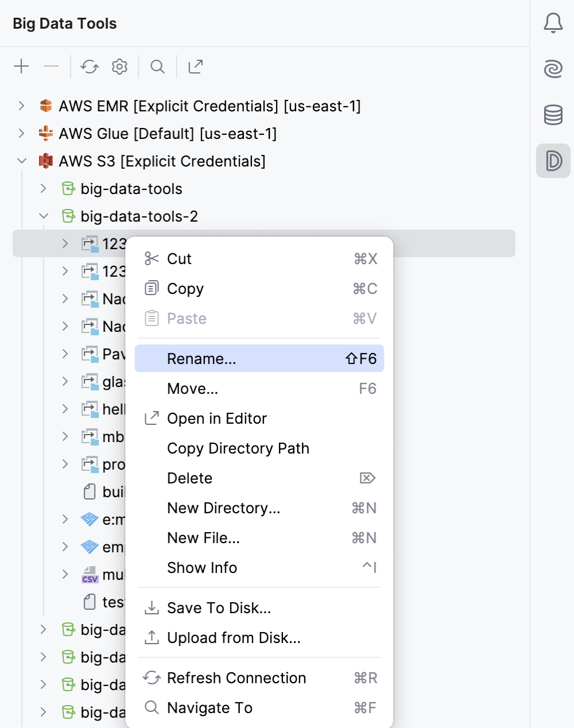Open Big Data Tools settings gear icon
Viewport: 574px width, 728px height.
(x=119, y=66)
